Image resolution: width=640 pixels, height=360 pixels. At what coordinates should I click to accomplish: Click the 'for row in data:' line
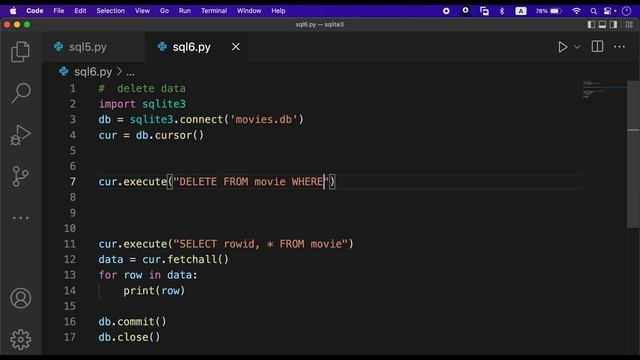(x=148, y=275)
